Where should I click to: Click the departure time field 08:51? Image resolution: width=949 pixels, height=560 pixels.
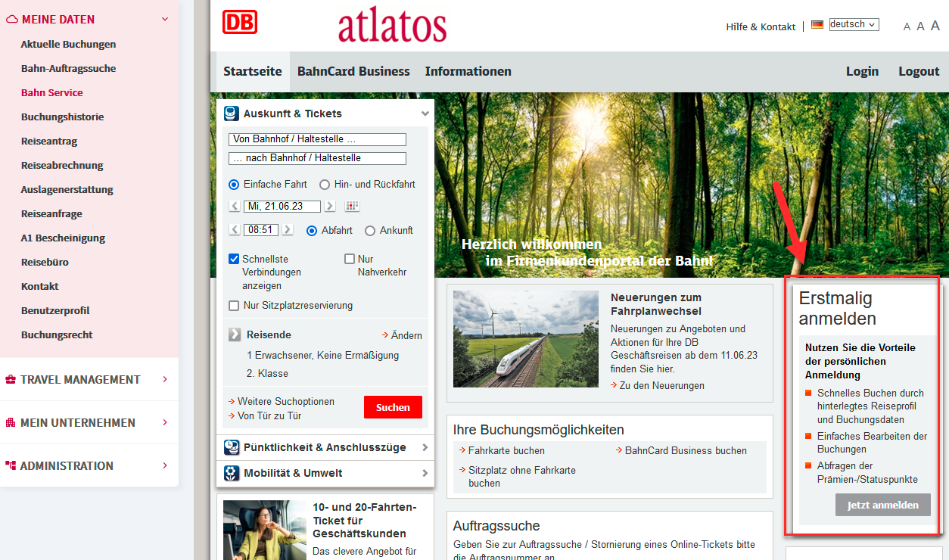(x=261, y=230)
